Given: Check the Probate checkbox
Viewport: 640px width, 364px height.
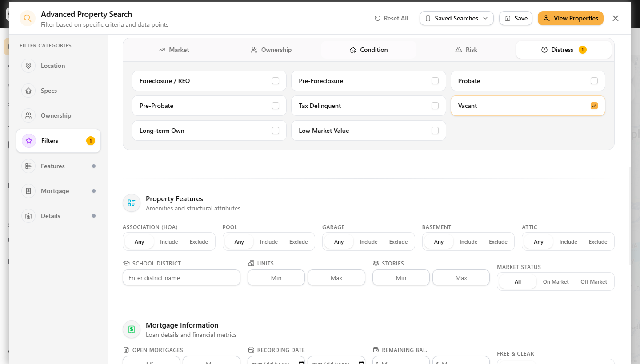Looking at the screenshot, I should [594, 81].
